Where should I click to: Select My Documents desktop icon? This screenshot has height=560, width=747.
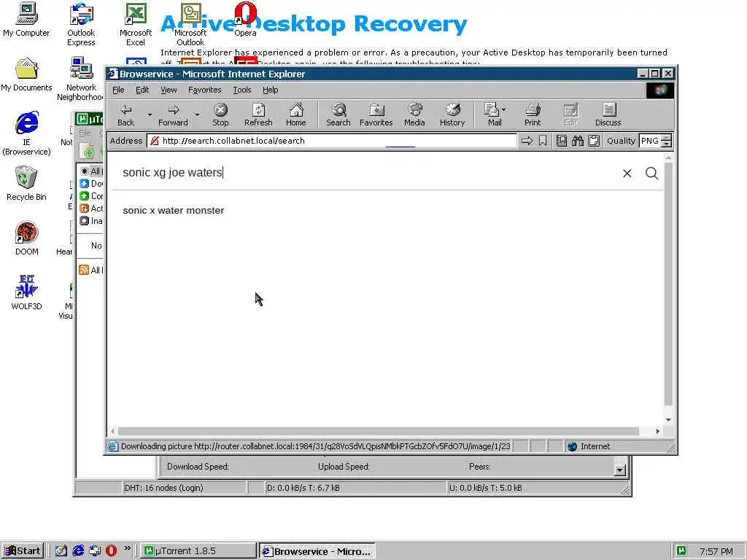click(26, 74)
